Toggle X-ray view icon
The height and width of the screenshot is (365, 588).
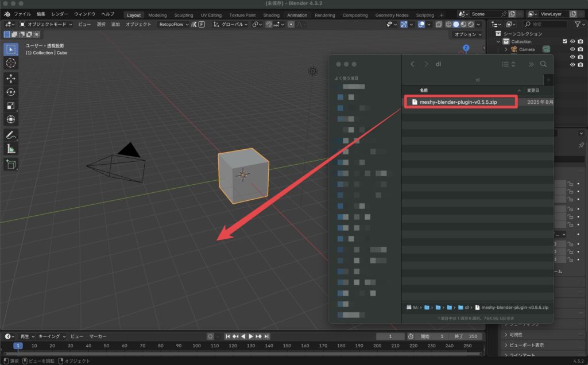point(438,24)
